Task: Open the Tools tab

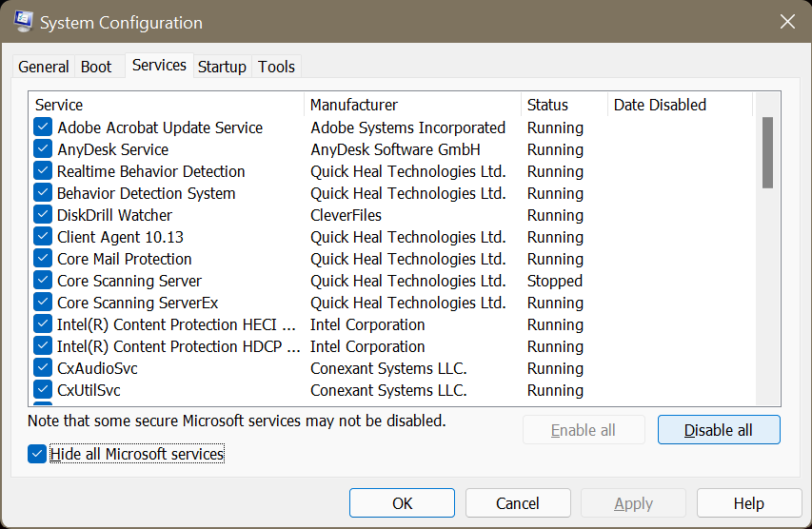Action: (276, 67)
